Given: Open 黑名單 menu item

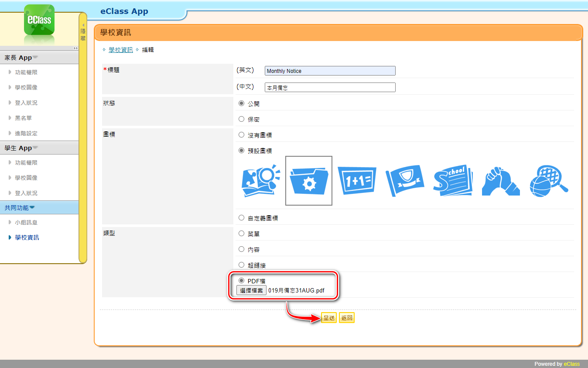Looking at the screenshot, I should pos(23,118).
